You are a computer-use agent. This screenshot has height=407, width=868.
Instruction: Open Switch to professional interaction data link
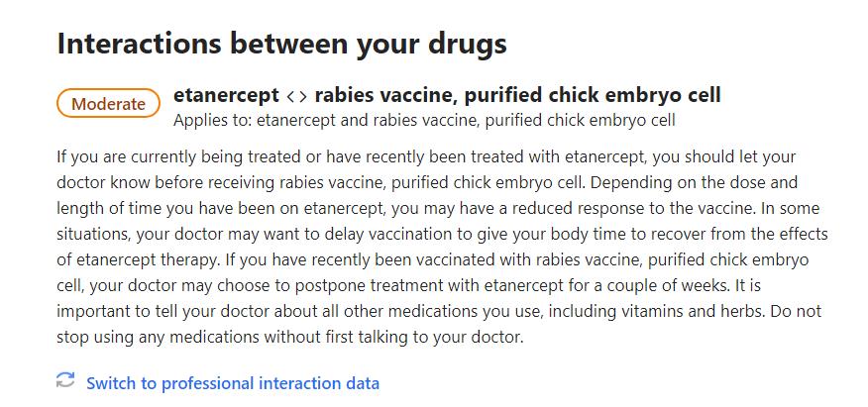click(x=233, y=383)
